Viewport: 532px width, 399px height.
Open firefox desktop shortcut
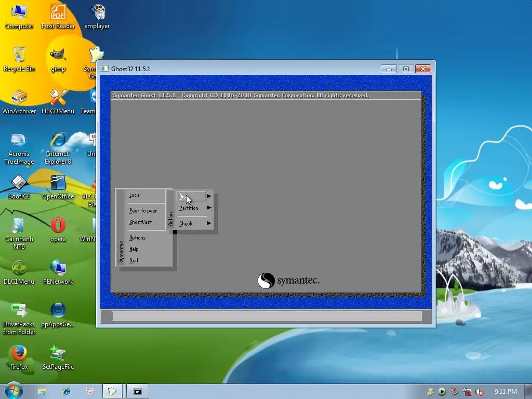19,358
